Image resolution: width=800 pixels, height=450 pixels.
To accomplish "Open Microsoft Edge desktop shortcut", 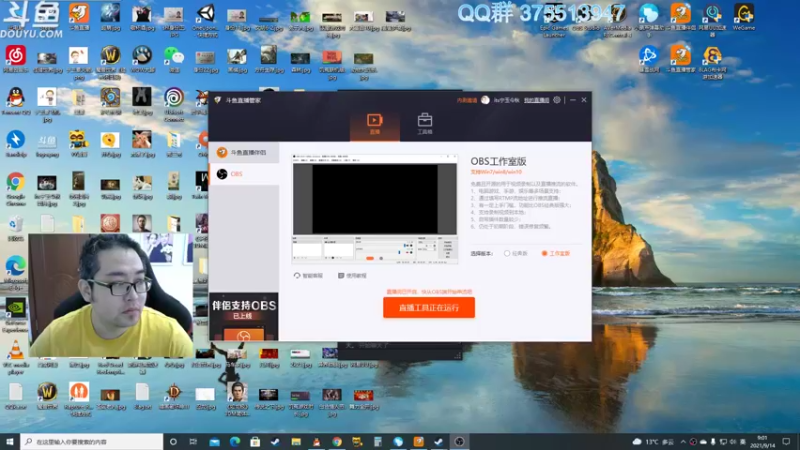I will [x=16, y=273].
